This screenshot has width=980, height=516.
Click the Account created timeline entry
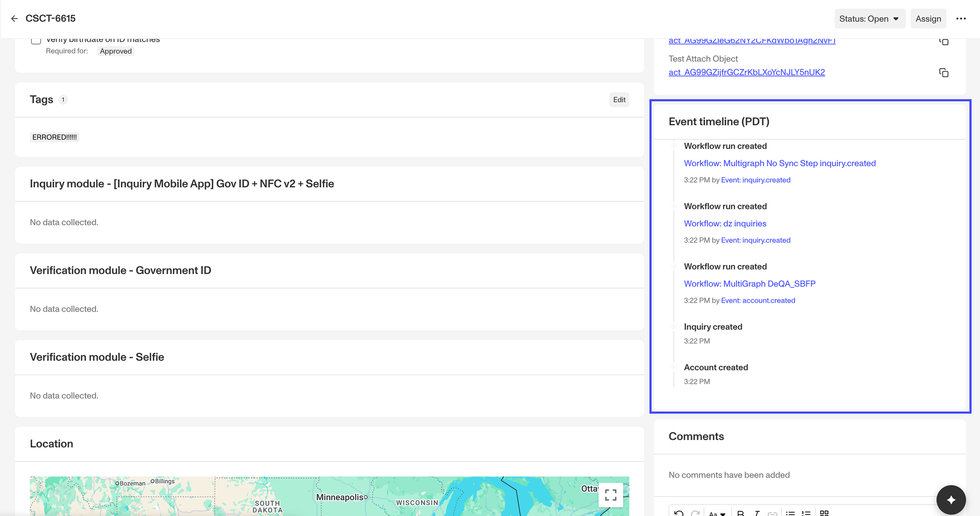click(716, 367)
